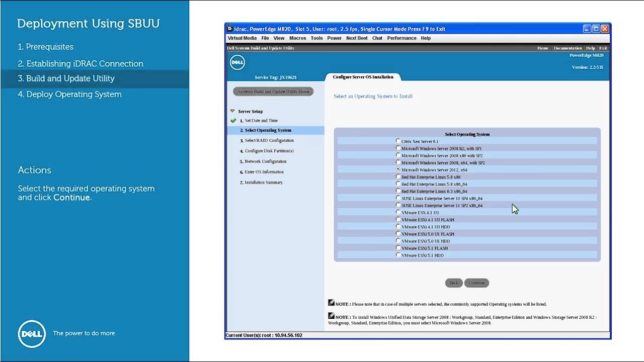This screenshot has height=362, width=644.
Task: Select SUSE Linux Enterprise Server 10 SP4
Action: 398,198
